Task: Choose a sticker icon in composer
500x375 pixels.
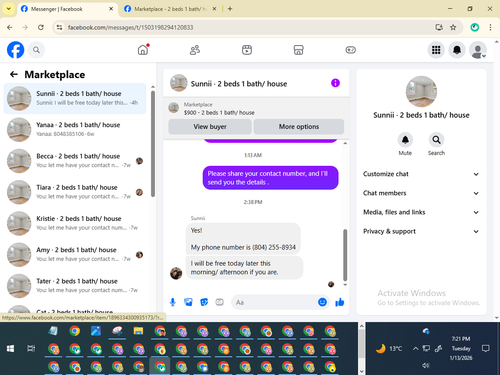Action: (x=204, y=302)
